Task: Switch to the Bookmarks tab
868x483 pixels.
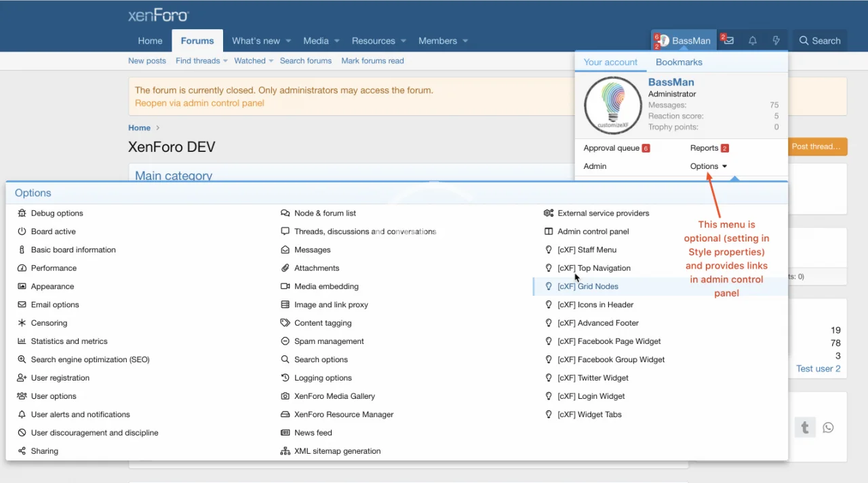Action: 679,62
